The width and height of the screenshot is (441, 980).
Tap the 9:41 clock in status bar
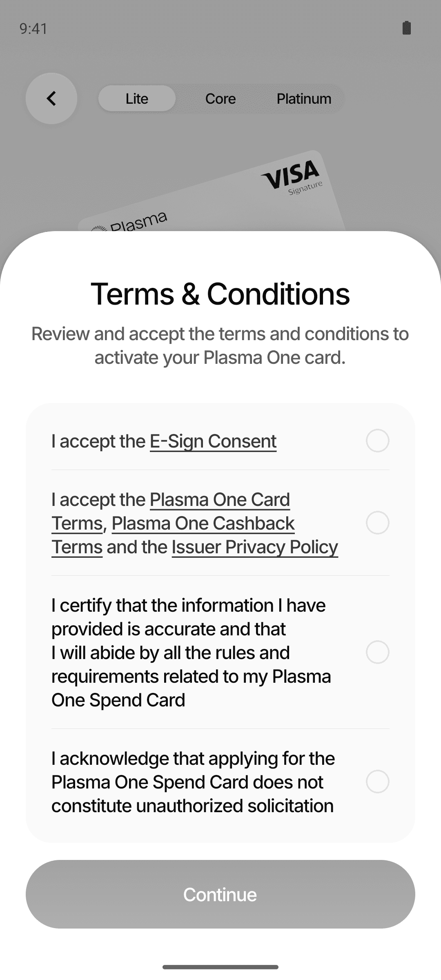[x=33, y=29]
